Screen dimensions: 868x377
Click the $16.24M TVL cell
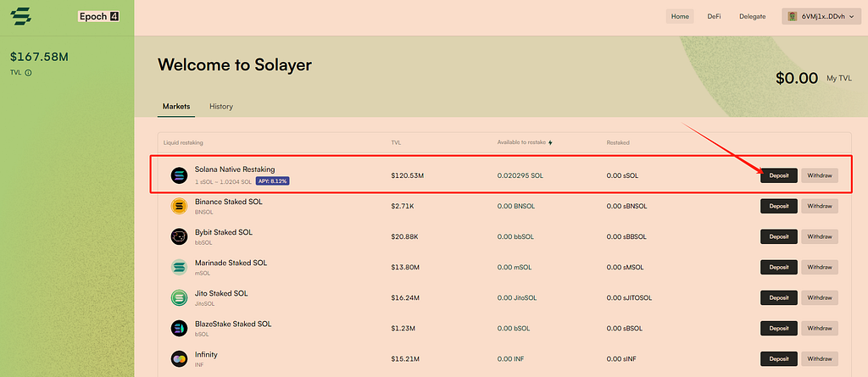[x=405, y=298]
